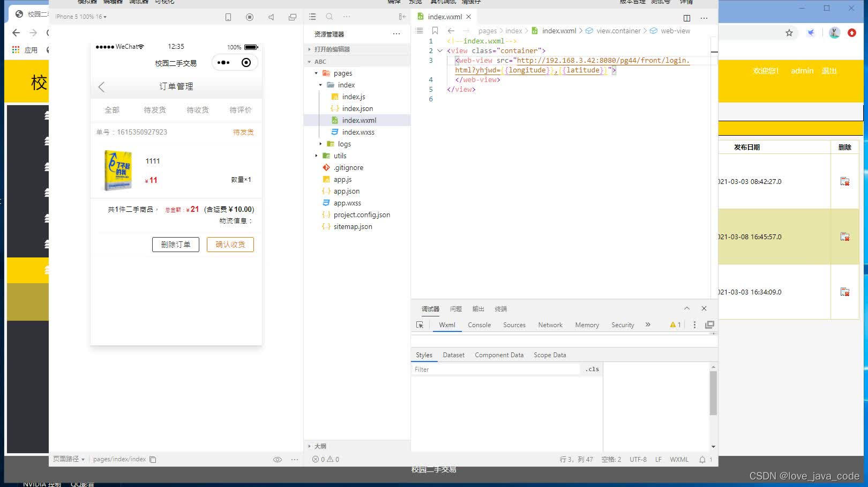The height and width of the screenshot is (487, 868).
Task: Open index.js in file tree
Action: 354,97
